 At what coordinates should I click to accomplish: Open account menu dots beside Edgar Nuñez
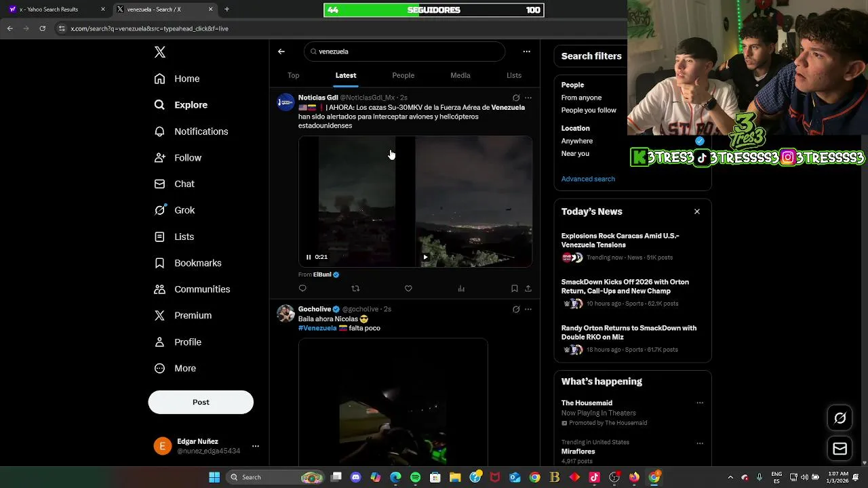coord(256,446)
